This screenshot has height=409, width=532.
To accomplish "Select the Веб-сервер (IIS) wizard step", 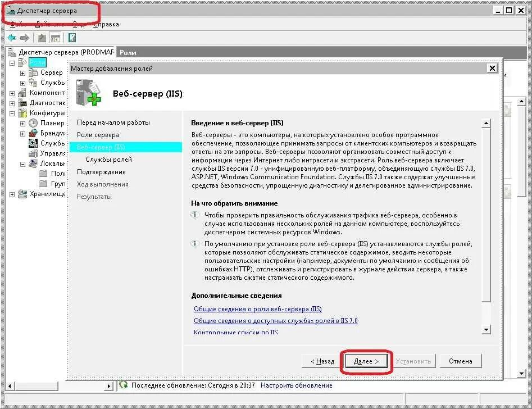I will pyautogui.click(x=125, y=147).
